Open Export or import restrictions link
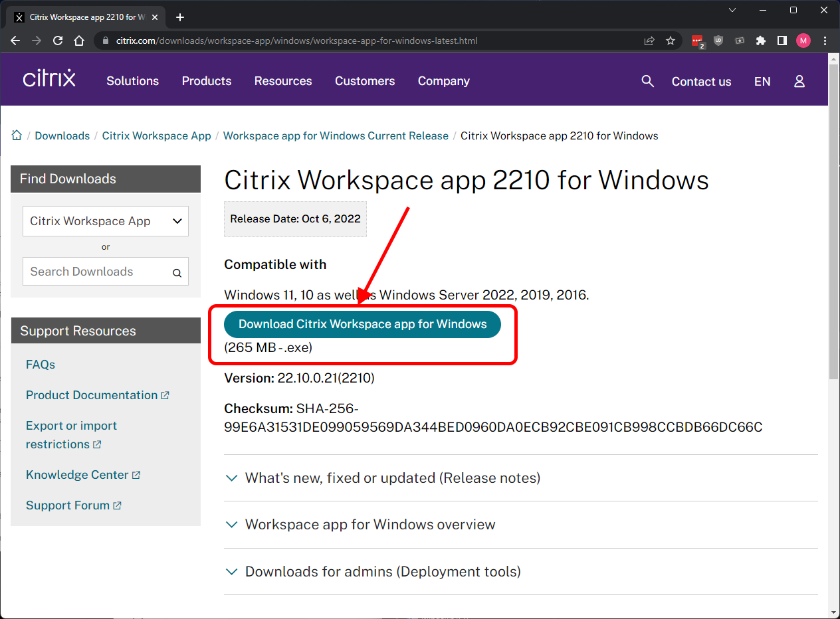 [71, 435]
